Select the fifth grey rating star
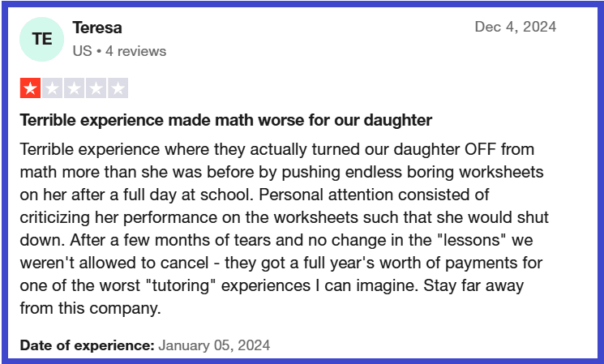This screenshot has width=604, height=364. point(118,88)
